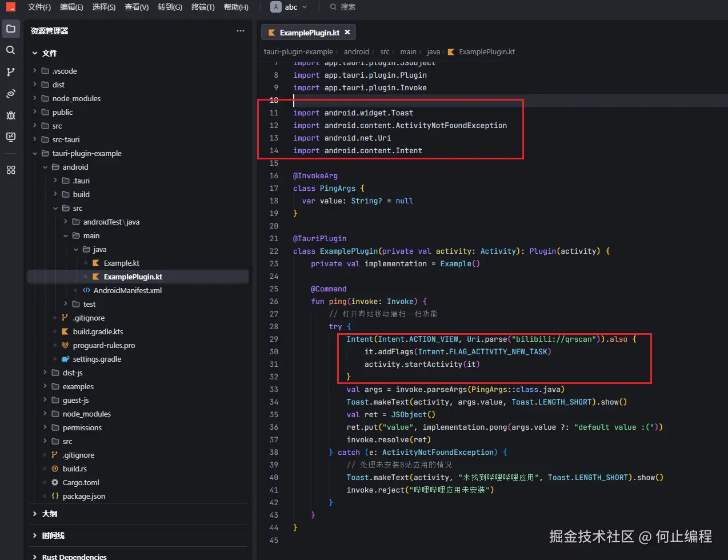Open AndroidManifest.xml in the tree
The image size is (728, 560).
click(127, 290)
